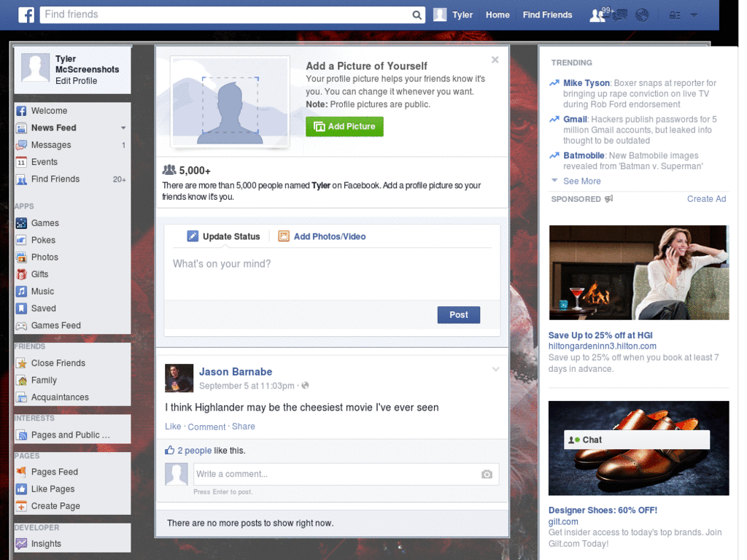Click the search magnifier icon
The width and height of the screenshot is (747, 560).
click(x=417, y=15)
